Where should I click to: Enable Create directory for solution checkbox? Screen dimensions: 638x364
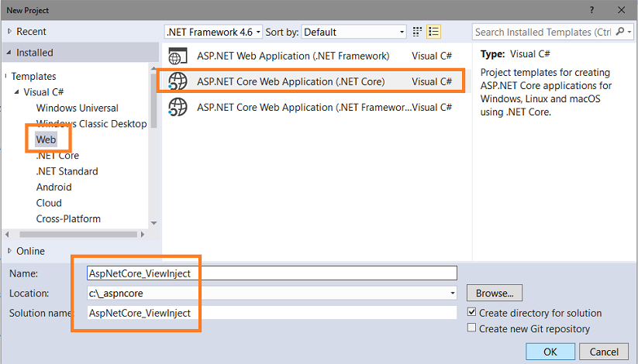(x=471, y=312)
